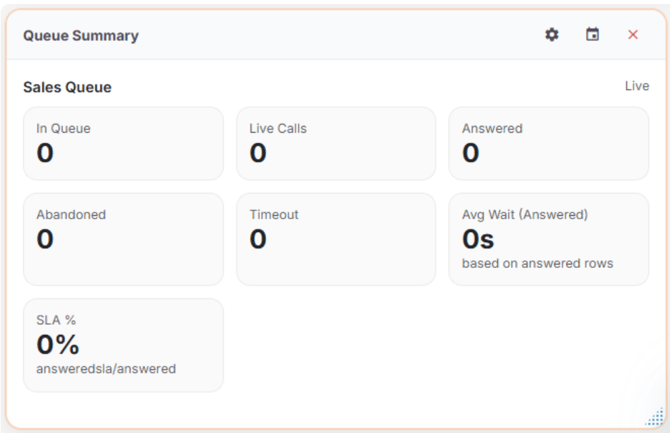Open the Answered metric card
Screen dimensions: 670x433
(x=548, y=143)
